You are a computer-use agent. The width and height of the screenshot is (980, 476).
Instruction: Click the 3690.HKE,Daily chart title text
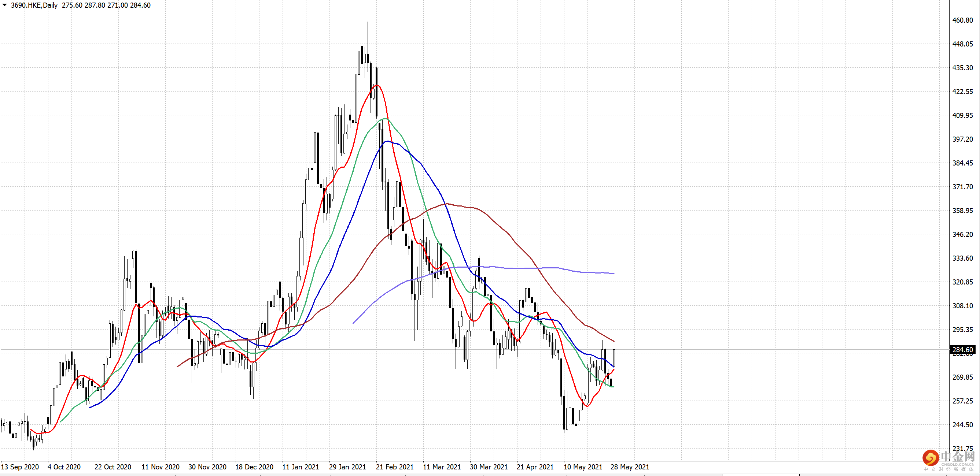coord(34,5)
